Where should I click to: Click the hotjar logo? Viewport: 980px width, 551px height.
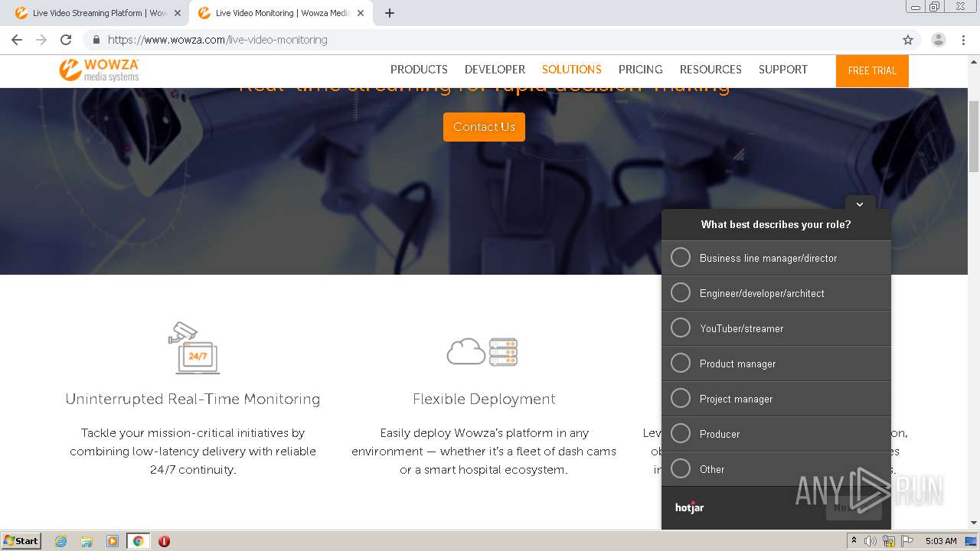click(689, 507)
